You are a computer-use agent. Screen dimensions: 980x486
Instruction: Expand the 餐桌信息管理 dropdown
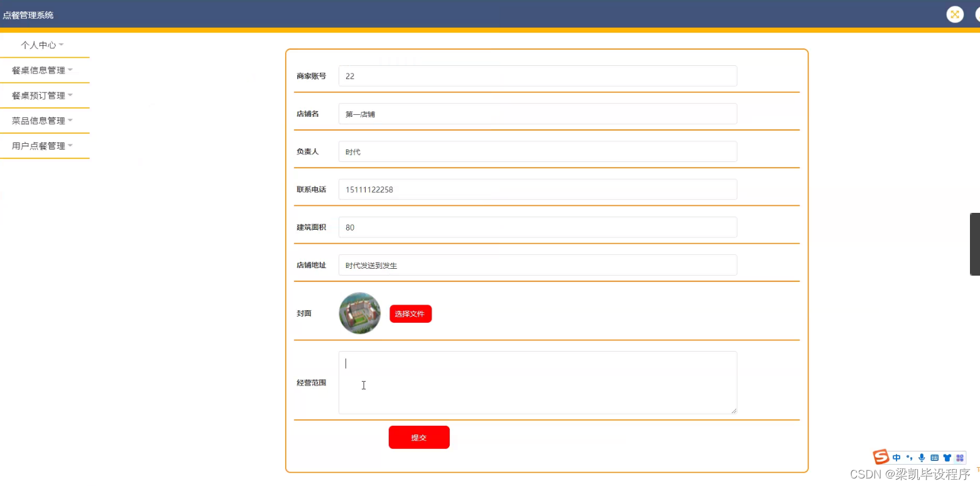[38, 70]
